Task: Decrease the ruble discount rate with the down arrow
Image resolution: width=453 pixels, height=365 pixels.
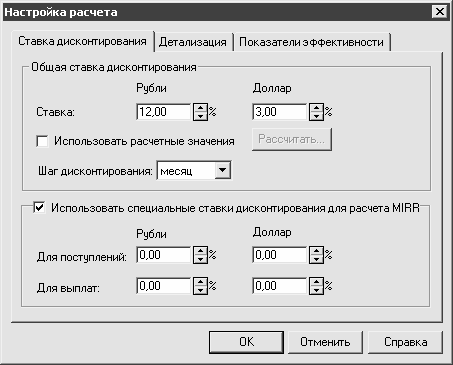Action: tap(200, 116)
